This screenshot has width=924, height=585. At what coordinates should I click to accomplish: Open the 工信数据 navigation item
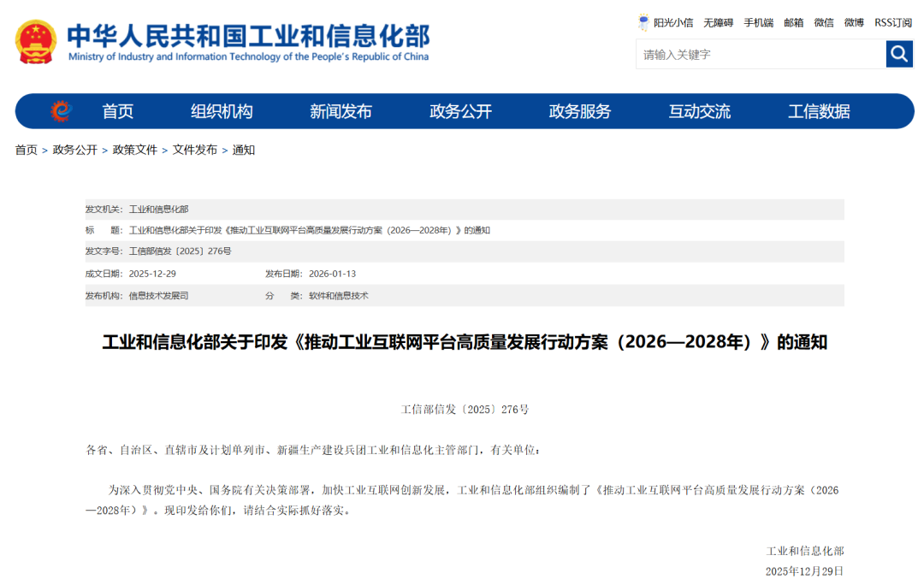(819, 111)
